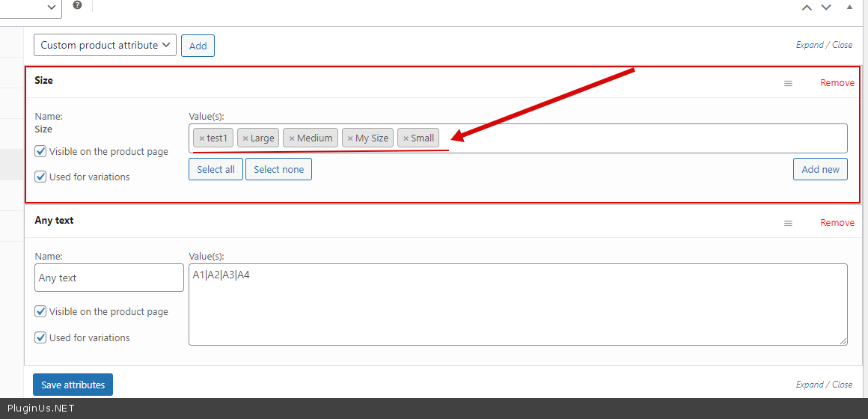
Task: Collapse panel with the triangle toggle icon
Action: [849, 7]
